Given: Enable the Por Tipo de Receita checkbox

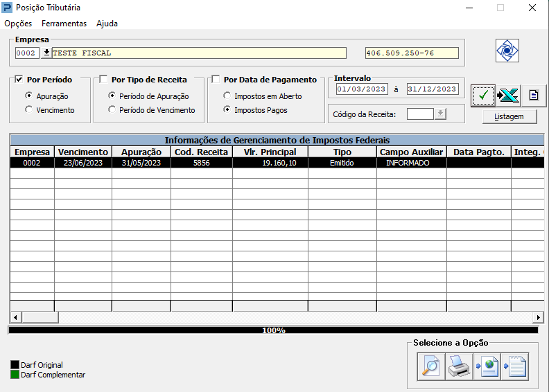Looking at the screenshot, I should (x=103, y=80).
